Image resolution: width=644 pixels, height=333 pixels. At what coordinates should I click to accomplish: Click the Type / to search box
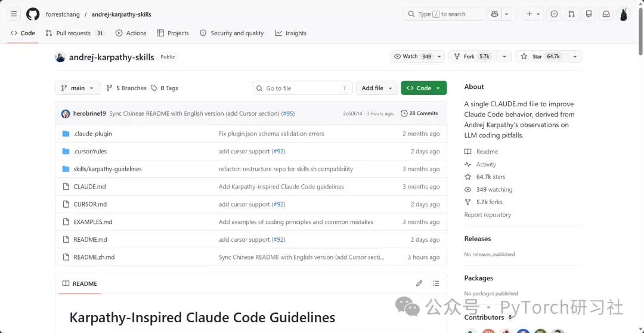pyautogui.click(x=444, y=14)
